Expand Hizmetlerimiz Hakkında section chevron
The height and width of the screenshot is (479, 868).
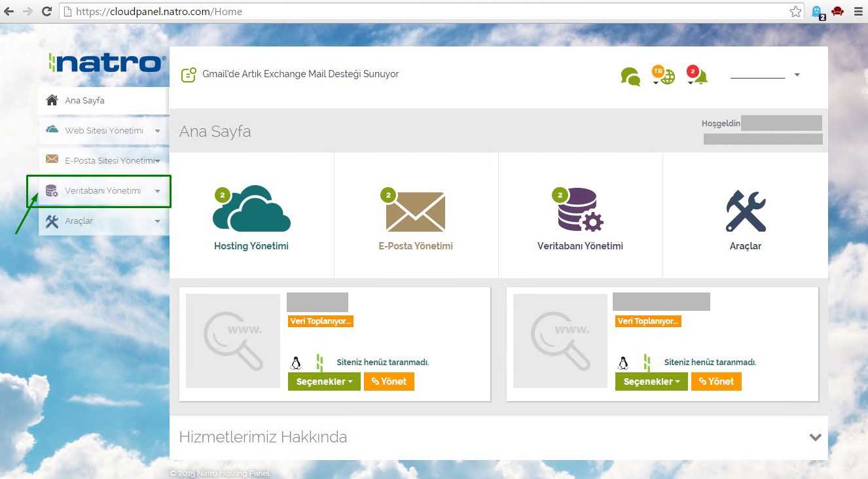coord(815,437)
